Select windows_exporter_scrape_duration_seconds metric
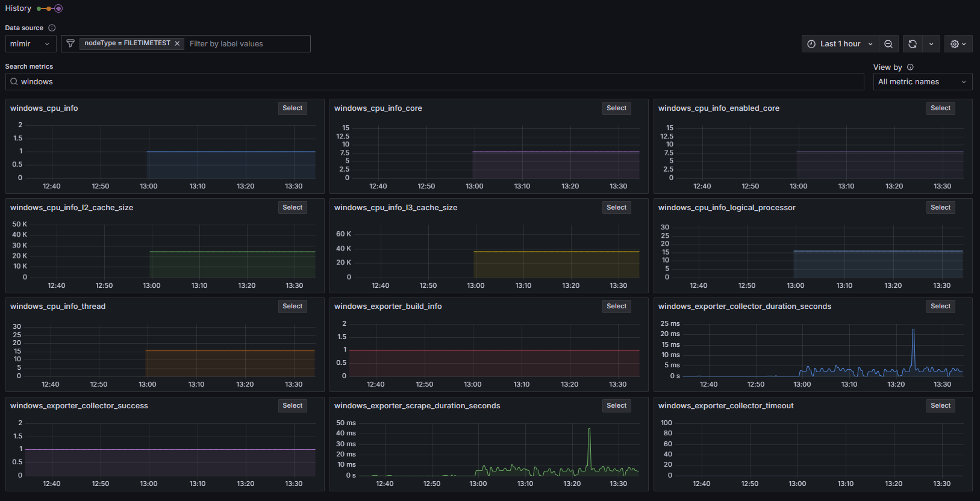The width and height of the screenshot is (980, 501). click(617, 406)
